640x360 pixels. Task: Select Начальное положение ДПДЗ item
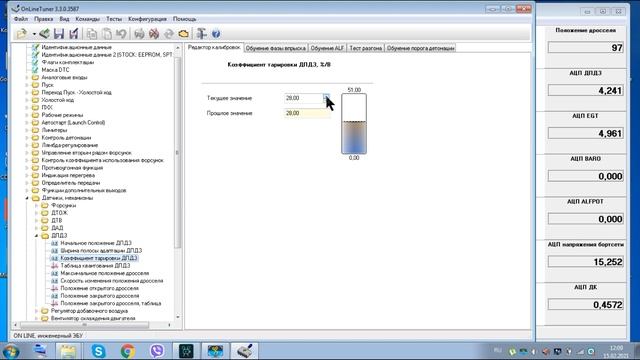96,243
